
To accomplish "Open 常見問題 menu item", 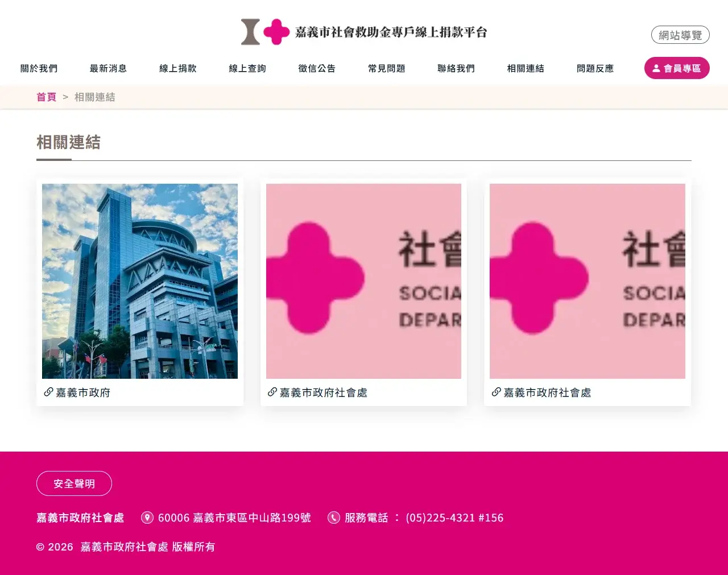I will click(x=387, y=68).
